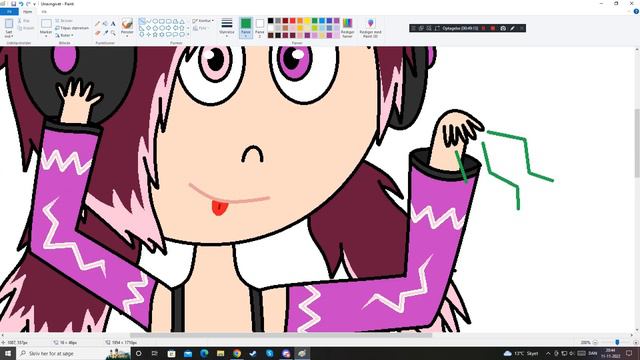The image size is (640, 360).
Task: Select Farve 2 color box
Action: point(260,27)
